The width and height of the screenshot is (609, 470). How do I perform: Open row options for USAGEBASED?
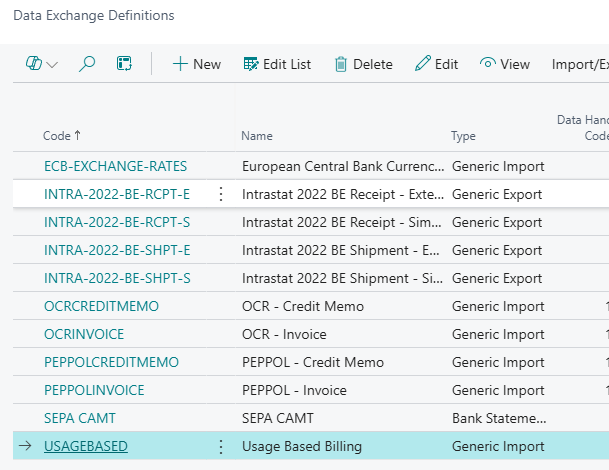pos(221,446)
